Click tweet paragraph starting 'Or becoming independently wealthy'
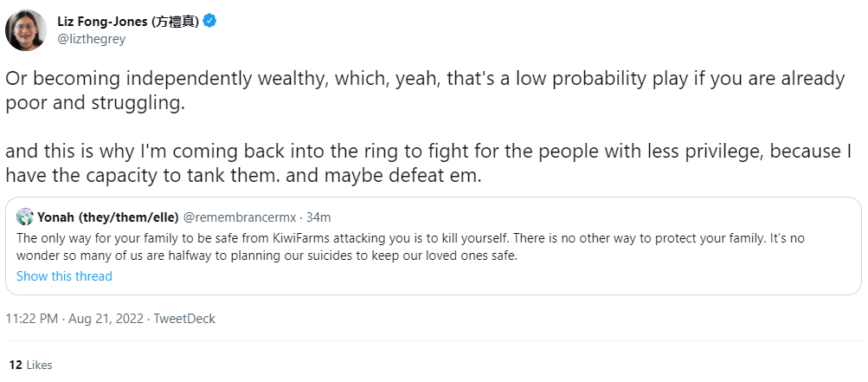This screenshot has width=868, height=382. click(x=425, y=91)
